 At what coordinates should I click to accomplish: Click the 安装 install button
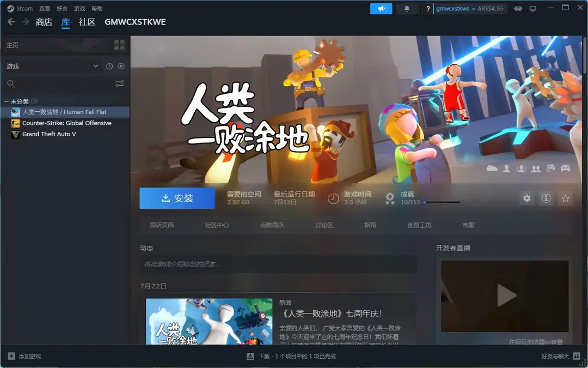point(177,198)
